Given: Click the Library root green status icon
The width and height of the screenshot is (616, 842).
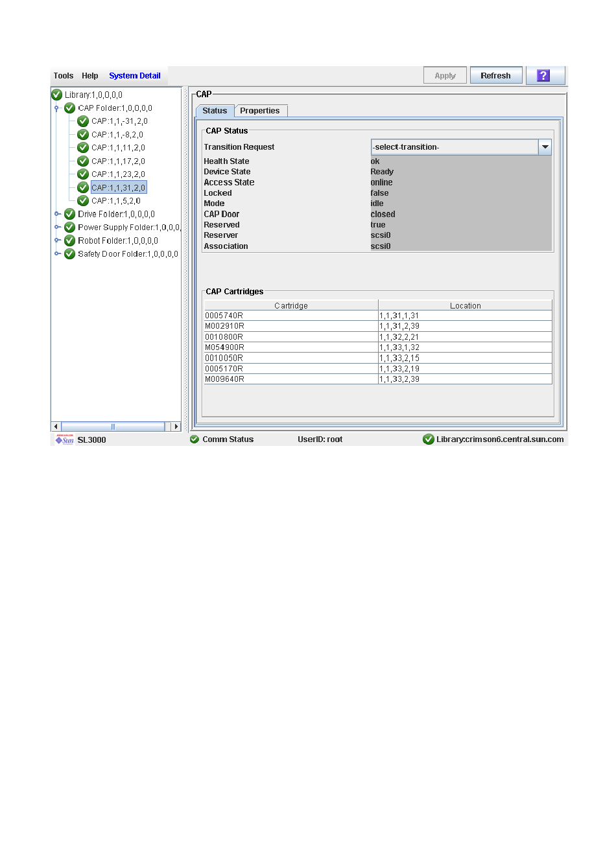Looking at the screenshot, I should (57, 95).
